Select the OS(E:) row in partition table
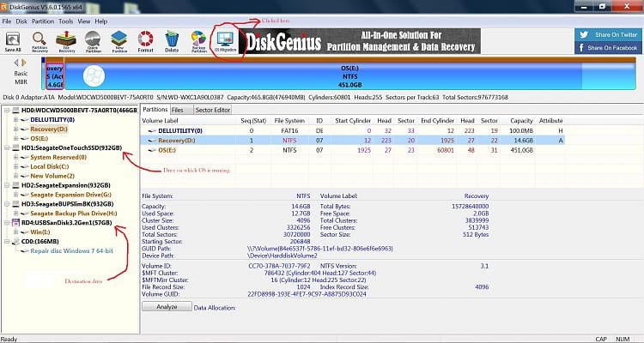644x343 pixels. coord(353,150)
